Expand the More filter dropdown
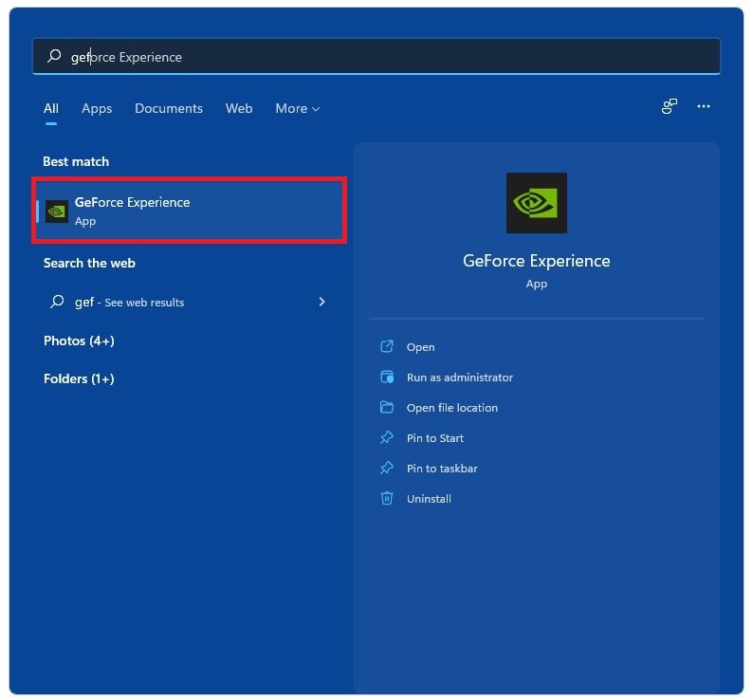Screen dimensions: 753x700 pyautogui.click(x=297, y=109)
